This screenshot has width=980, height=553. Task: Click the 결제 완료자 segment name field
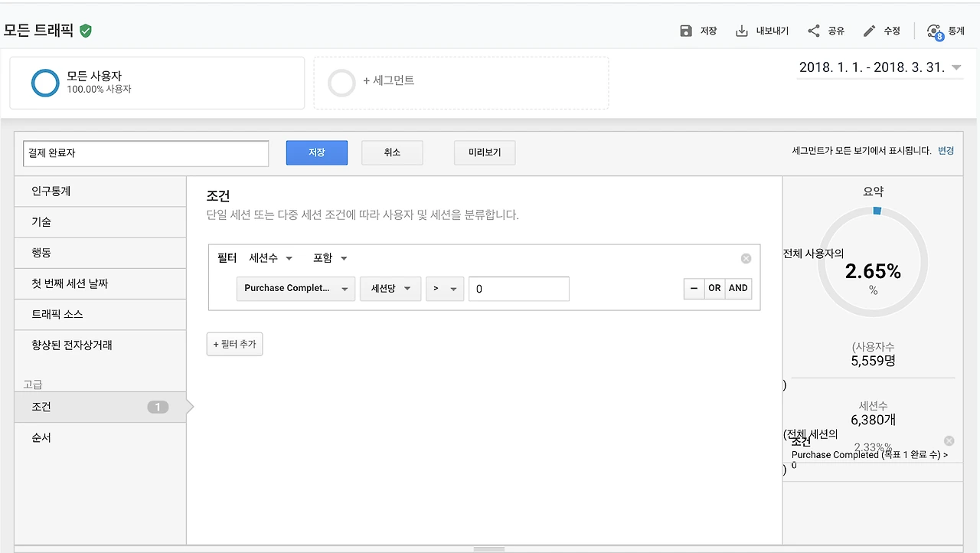click(x=145, y=153)
